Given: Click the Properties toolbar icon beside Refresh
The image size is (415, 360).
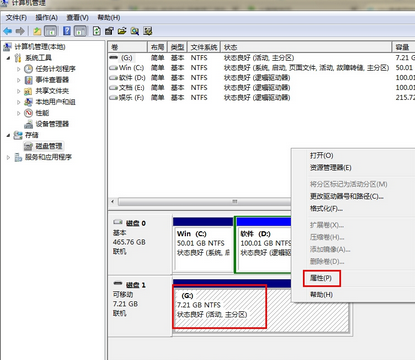Looking at the screenshot, I should pyautogui.click(x=109, y=31).
